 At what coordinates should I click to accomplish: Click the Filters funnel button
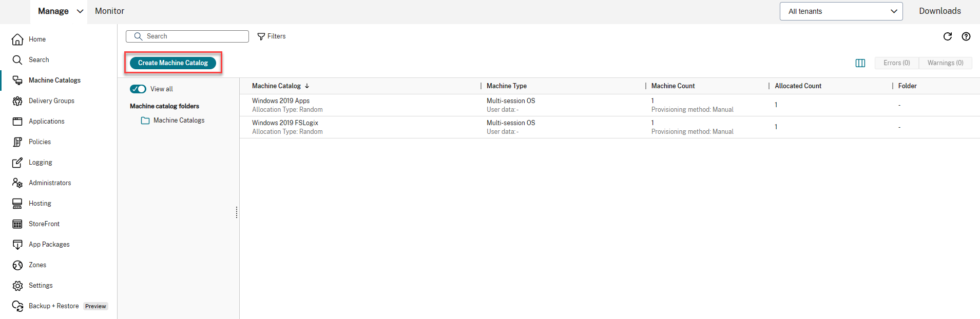tap(272, 36)
